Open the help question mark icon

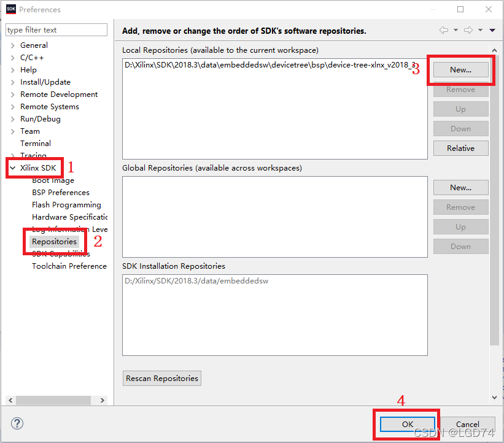[17, 423]
